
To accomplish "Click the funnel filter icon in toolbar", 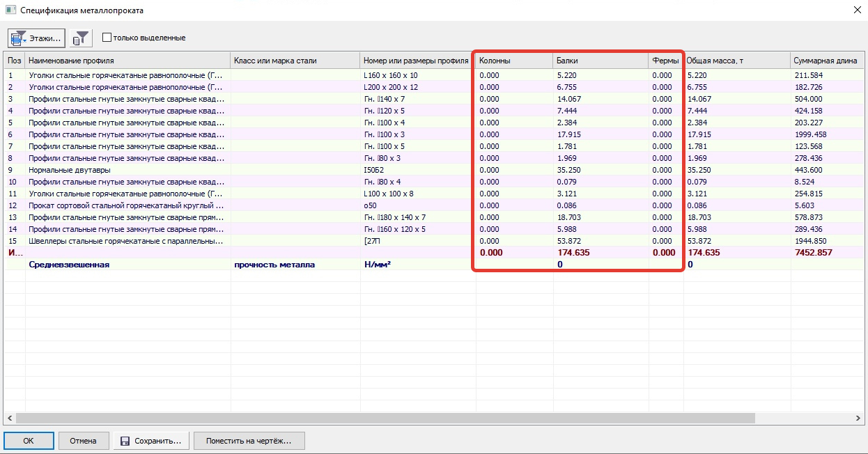I will pos(81,38).
